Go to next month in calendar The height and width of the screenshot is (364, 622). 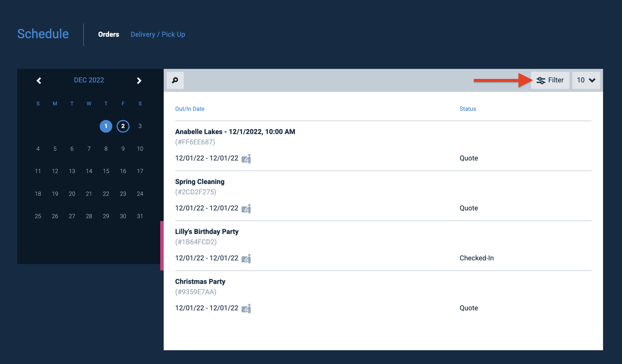139,81
